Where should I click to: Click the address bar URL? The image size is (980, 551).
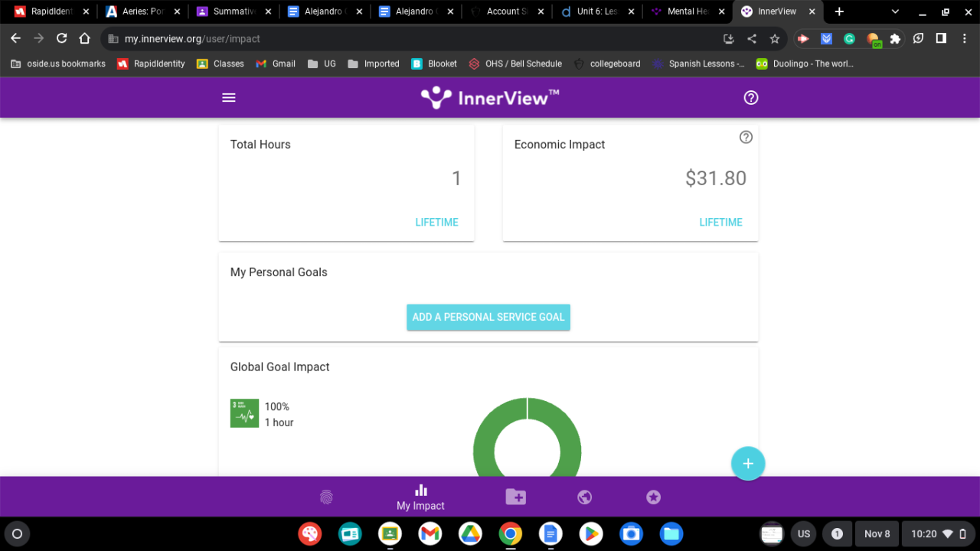click(192, 38)
